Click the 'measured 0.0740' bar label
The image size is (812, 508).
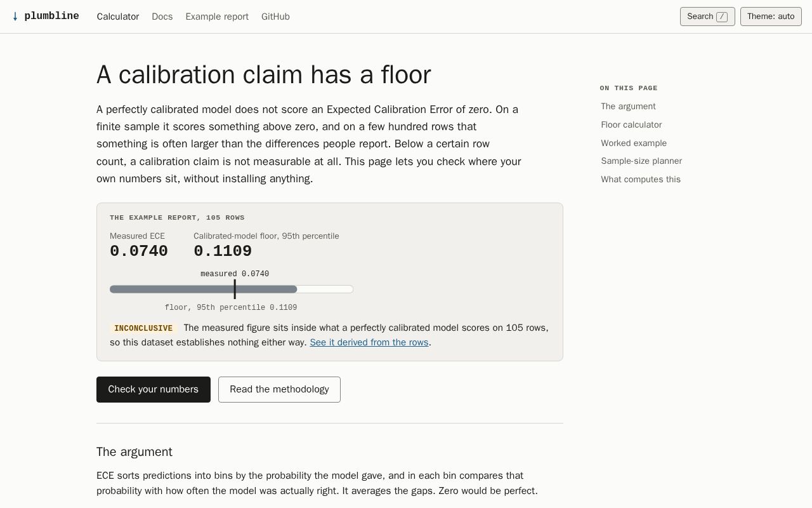(235, 274)
